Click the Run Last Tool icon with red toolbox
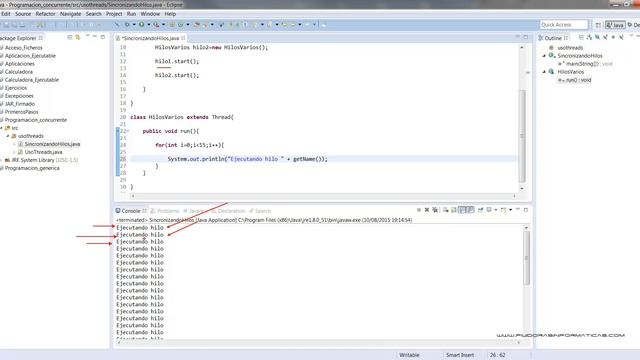Image resolution: width=640 pixels, height=360 pixels. pos(156,24)
